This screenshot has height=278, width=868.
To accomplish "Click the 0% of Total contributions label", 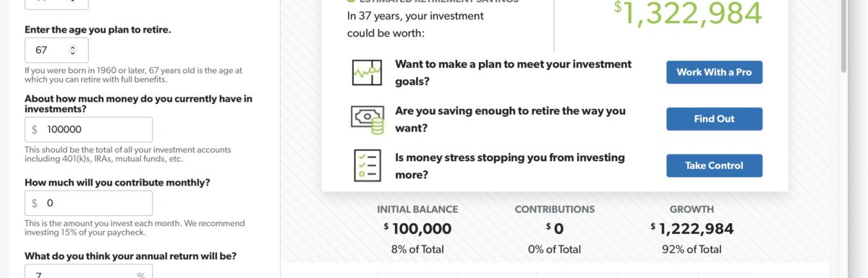I will [x=554, y=249].
